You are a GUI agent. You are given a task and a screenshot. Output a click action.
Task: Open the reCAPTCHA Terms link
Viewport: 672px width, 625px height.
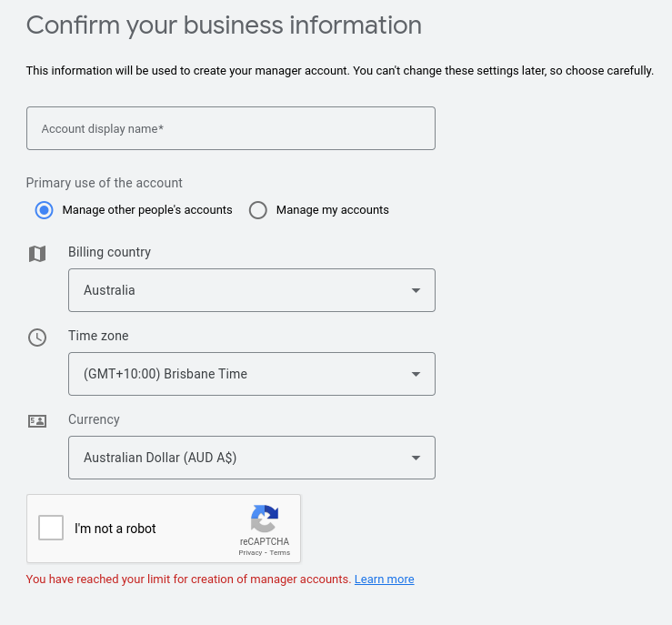[280, 552]
